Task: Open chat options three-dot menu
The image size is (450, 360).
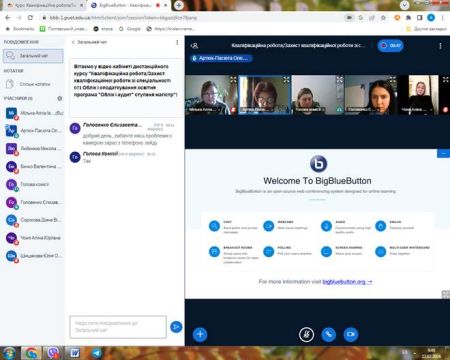Action: pyautogui.click(x=177, y=42)
